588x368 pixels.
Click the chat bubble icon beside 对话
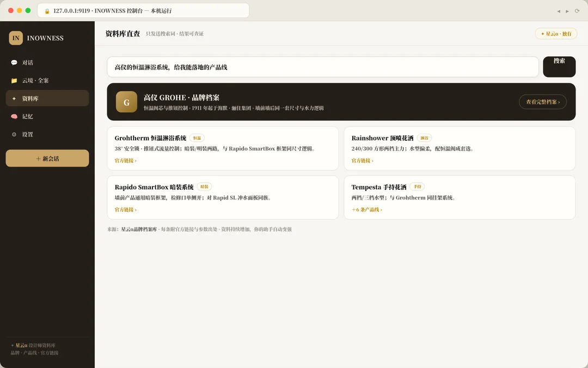coord(14,63)
